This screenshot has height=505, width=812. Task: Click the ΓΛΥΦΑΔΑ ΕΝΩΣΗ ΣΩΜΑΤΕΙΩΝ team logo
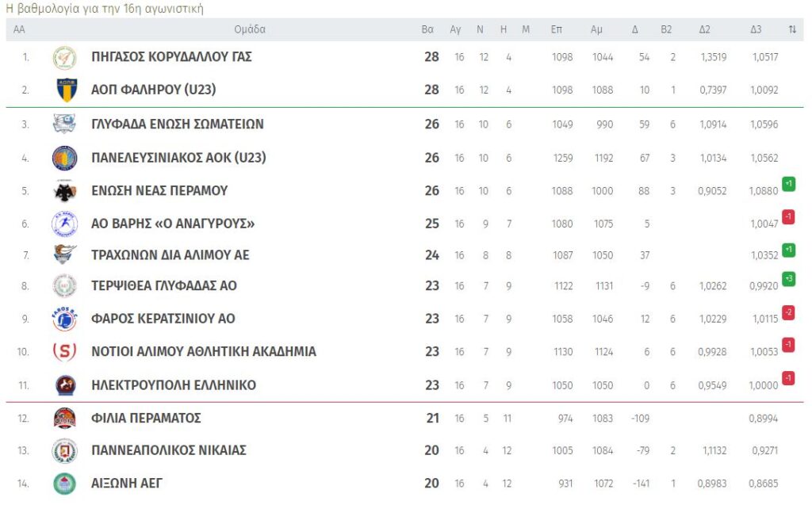coord(64,124)
